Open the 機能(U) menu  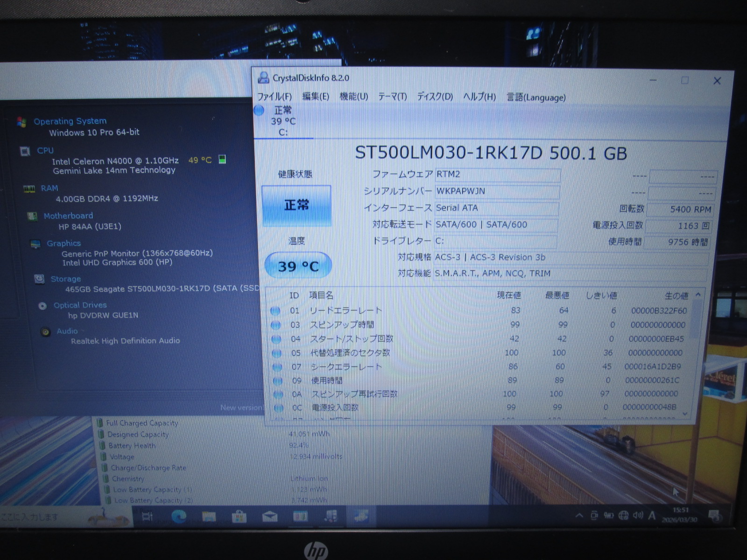pos(353,97)
